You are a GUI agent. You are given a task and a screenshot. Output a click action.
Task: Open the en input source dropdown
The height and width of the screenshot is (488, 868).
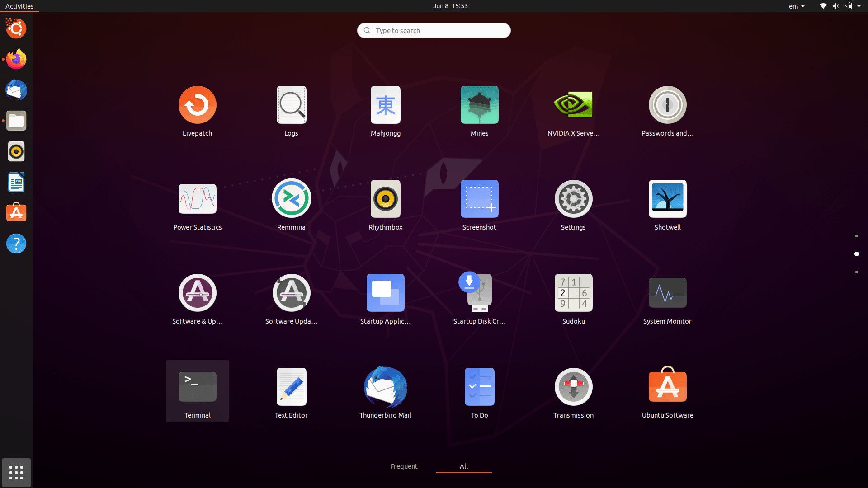(x=797, y=6)
